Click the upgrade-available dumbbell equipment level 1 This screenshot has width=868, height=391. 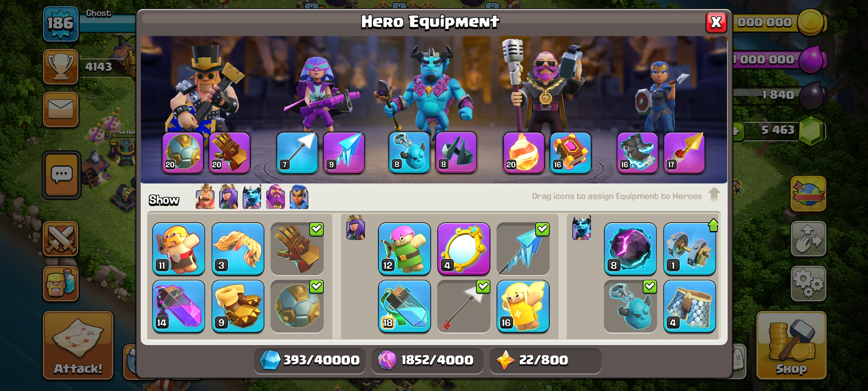coord(689,249)
